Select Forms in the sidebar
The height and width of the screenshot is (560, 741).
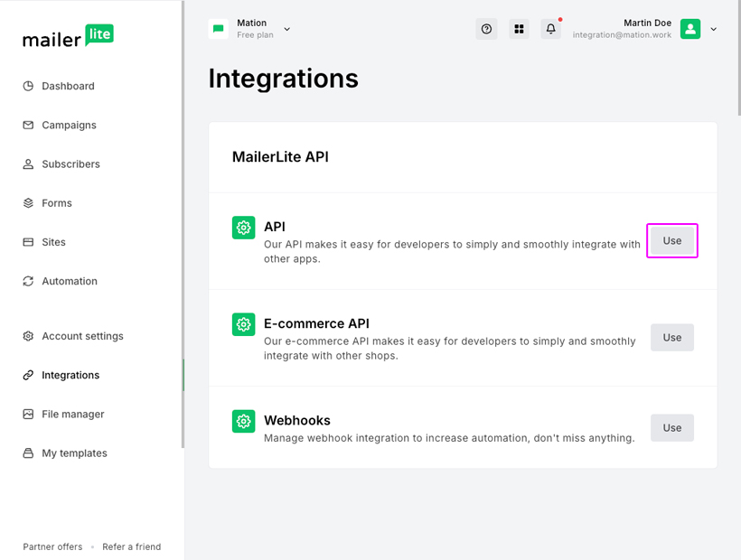57,203
